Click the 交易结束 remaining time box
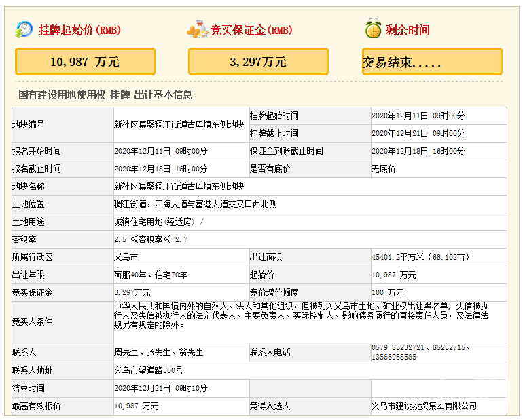 coord(432,62)
